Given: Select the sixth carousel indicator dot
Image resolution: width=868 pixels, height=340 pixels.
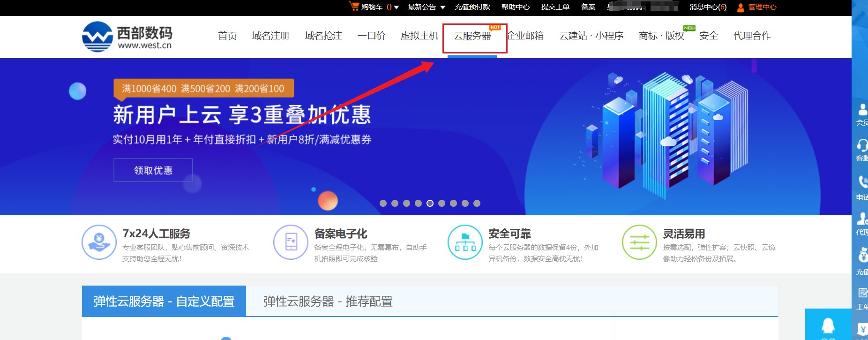Looking at the screenshot, I should click(x=441, y=203).
